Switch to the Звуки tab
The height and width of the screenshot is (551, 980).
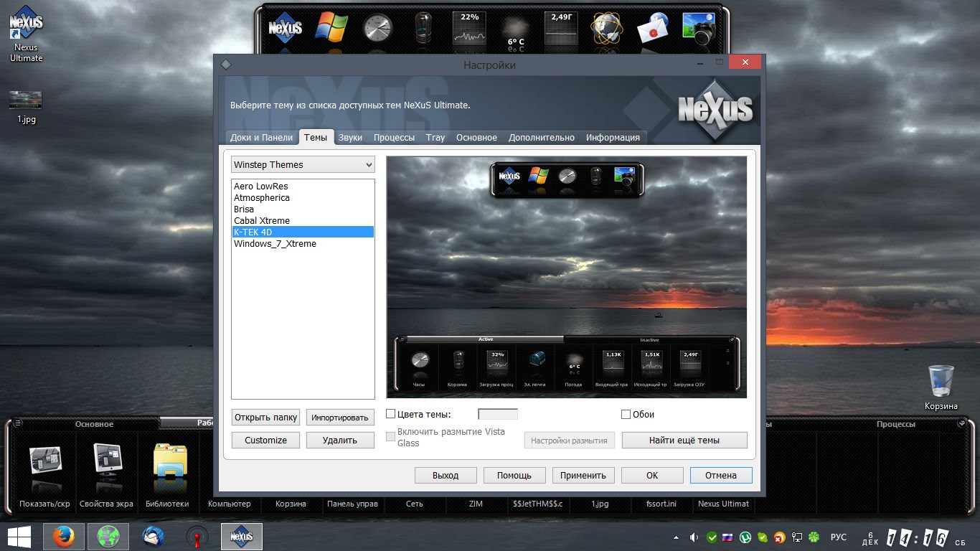350,138
